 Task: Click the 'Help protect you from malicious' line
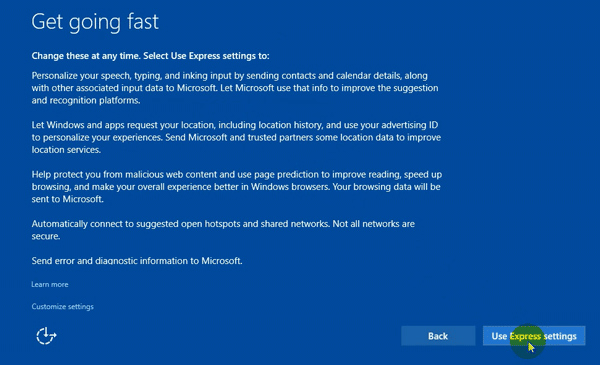(236, 174)
